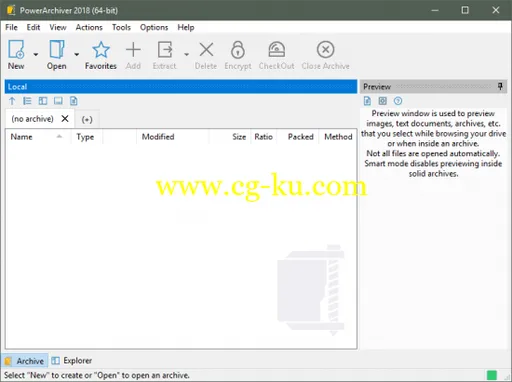Click the Extract toolbar icon
This screenshot has height=382, width=512.
[165, 50]
